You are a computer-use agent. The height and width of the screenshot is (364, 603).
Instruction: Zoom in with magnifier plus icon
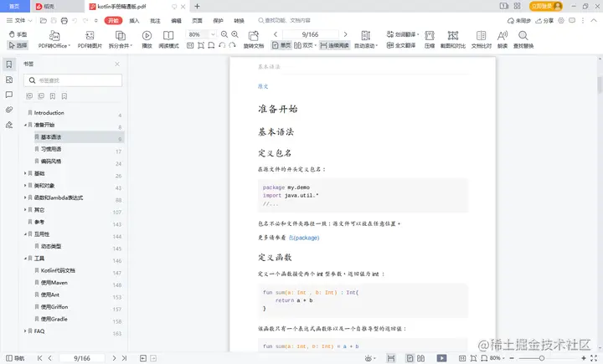pyautogui.click(x=234, y=34)
